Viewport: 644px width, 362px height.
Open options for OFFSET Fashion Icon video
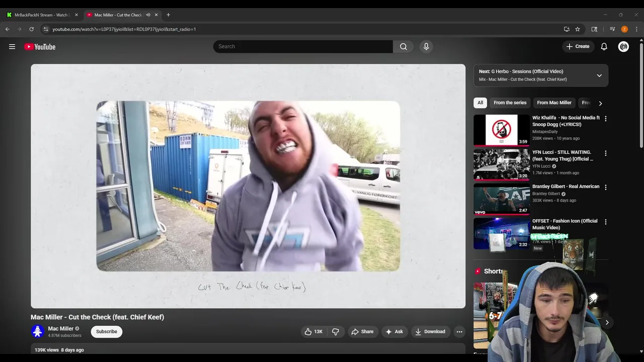(x=606, y=222)
